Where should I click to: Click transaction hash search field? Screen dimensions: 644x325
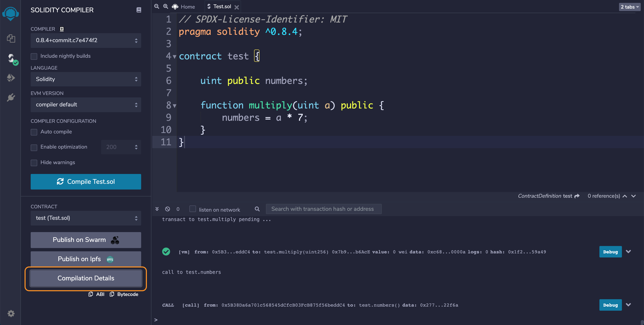[323, 209]
